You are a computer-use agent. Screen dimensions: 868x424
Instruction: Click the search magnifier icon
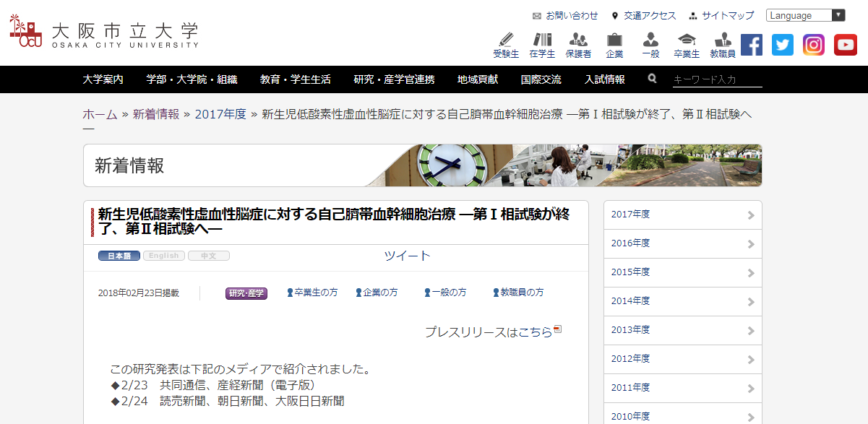pyautogui.click(x=653, y=79)
